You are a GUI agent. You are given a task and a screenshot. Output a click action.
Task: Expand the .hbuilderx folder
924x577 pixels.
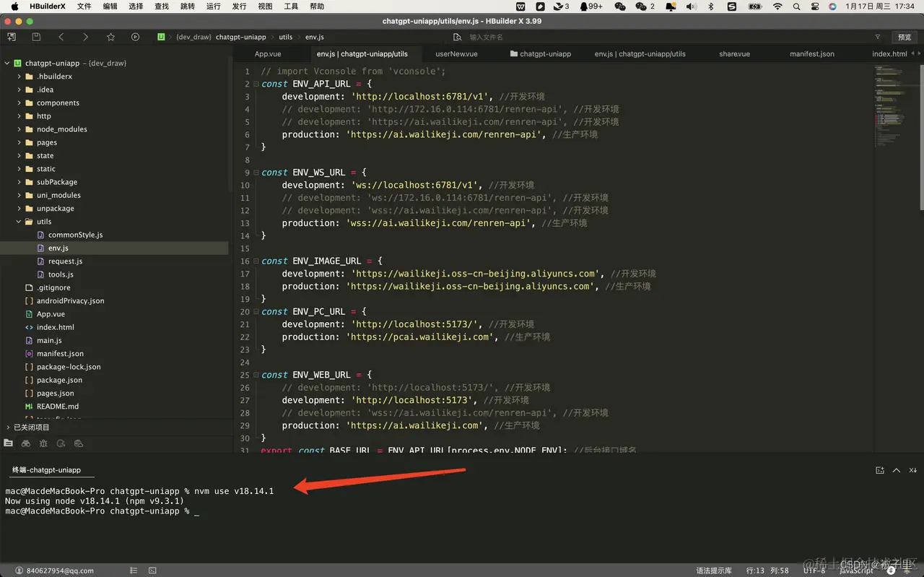tap(19, 77)
